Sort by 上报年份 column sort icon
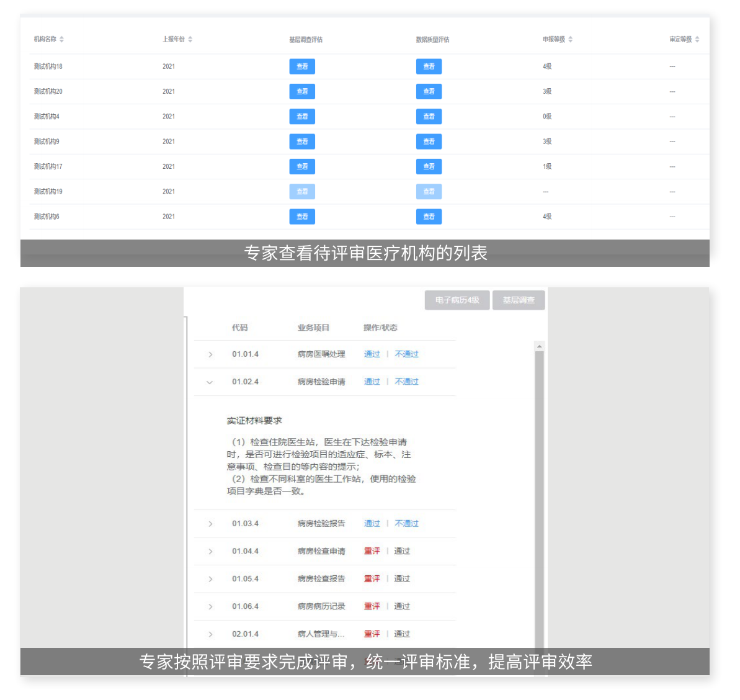The image size is (740, 700). point(190,39)
